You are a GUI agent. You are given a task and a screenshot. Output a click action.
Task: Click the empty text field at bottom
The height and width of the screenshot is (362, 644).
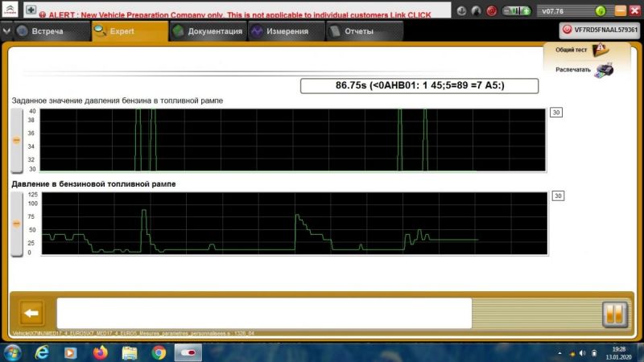click(264, 313)
